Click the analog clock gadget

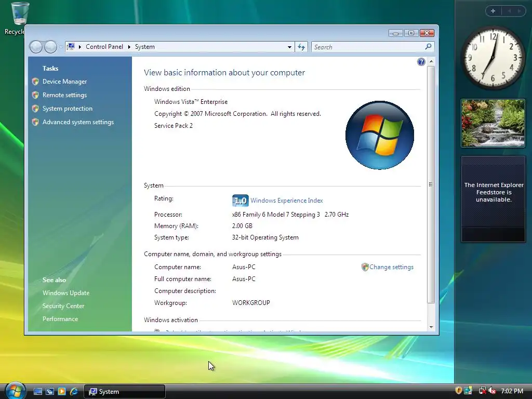(493, 58)
